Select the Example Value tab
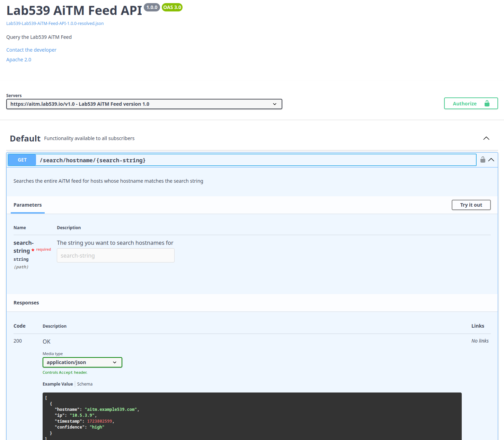The width and height of the screenshot is (504, 440). pyautogui.click(x=58, y=384)
